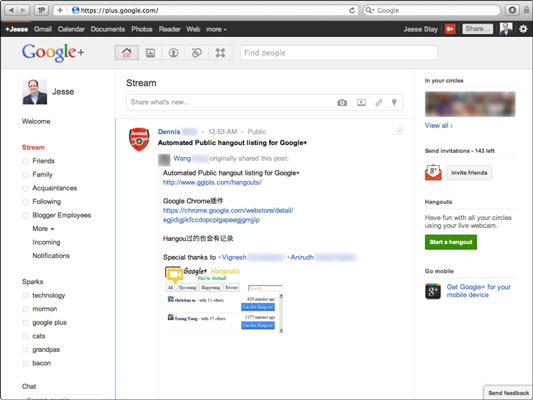This screenshot has height=400, width=533.
Task: Open Calendar from the top bar
Action: point(71,29)
